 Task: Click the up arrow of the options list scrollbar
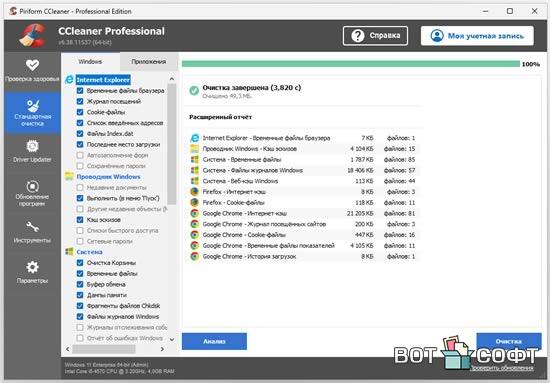172,79
